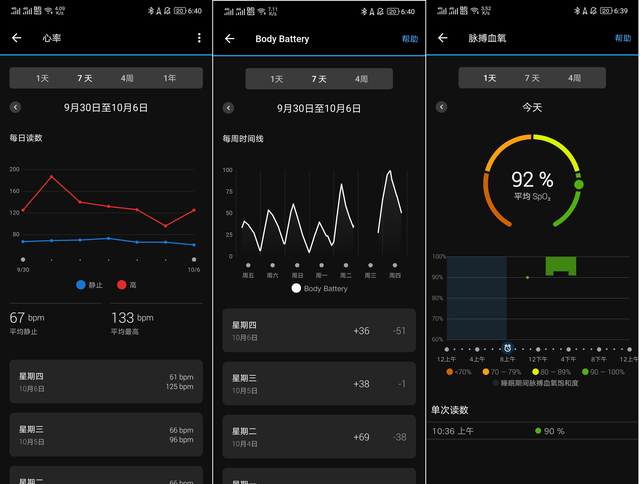
Task: Go to previous week on Body Battery screen
Action: pyautogui.click(x=228, y=108)
